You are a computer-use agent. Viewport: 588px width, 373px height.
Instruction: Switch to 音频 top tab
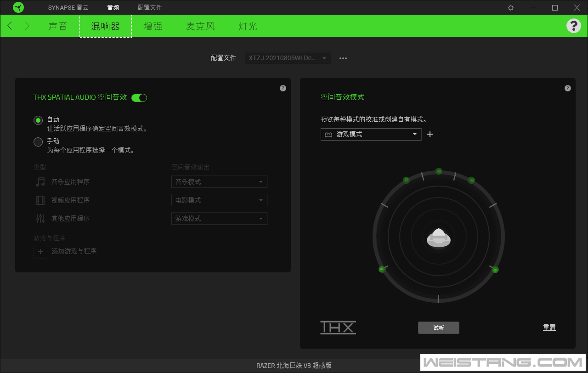(113, 7)
